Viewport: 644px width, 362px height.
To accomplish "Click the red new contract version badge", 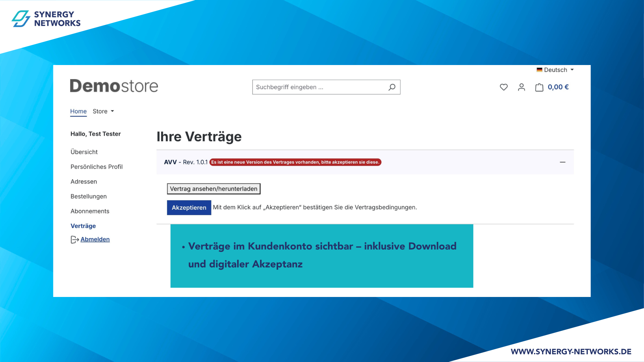I will (x=295, y=162).
